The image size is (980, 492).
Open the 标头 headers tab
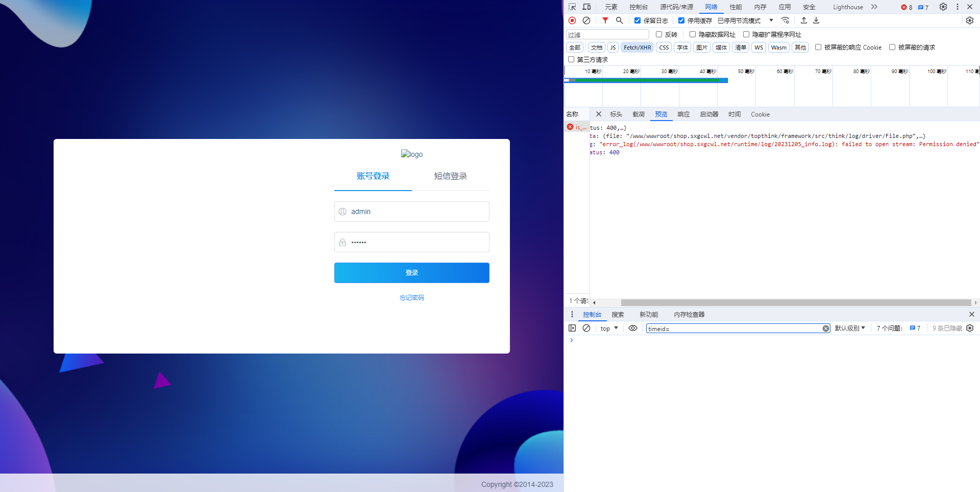(x=616, y=114)
